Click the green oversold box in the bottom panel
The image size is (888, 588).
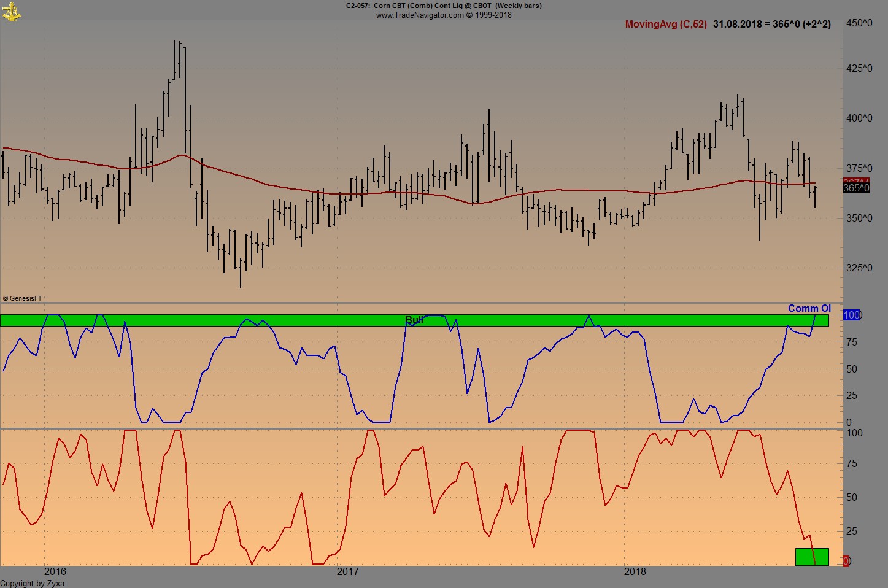pyautogui.click(x=812, y=555)
